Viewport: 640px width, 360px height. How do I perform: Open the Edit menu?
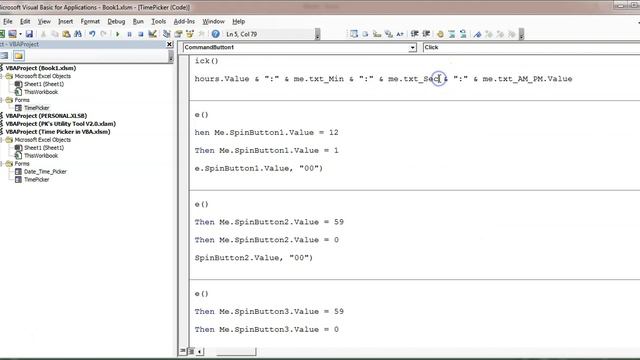(x=25, y=21)
